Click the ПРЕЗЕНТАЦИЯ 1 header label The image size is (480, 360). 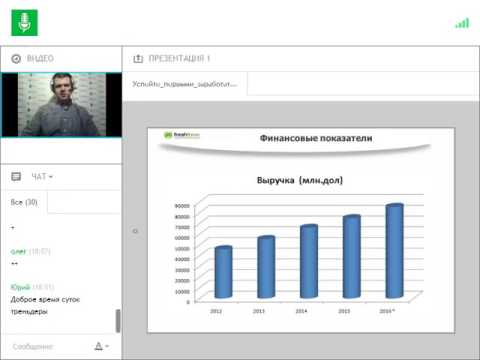click(179, 59)
